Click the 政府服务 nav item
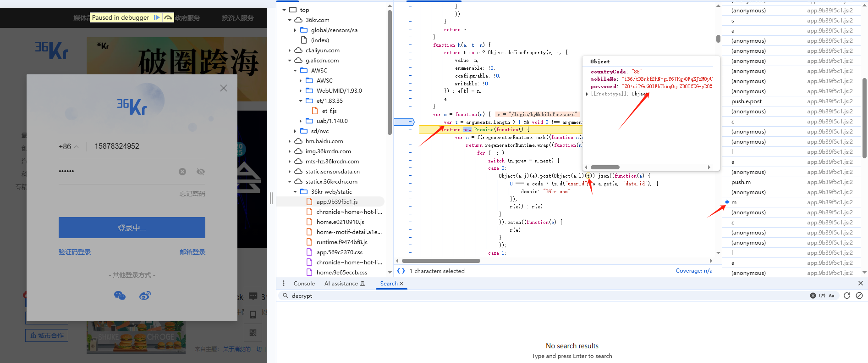 187,18
